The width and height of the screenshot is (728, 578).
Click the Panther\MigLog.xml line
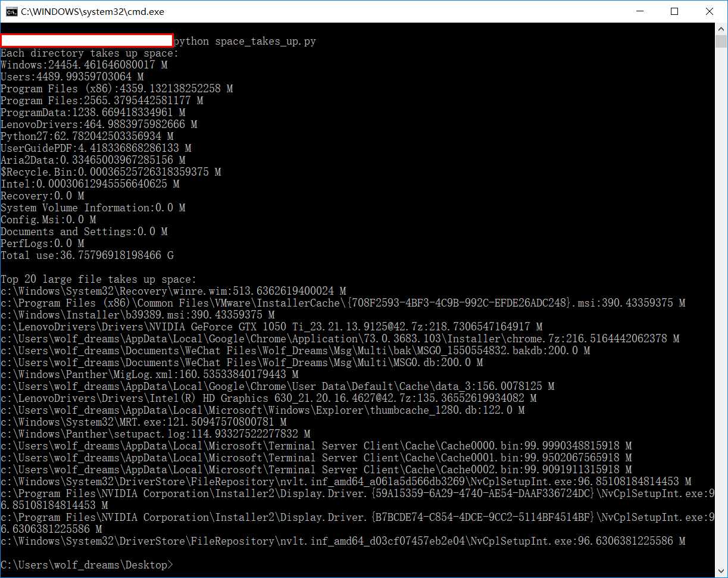point(149,374)
